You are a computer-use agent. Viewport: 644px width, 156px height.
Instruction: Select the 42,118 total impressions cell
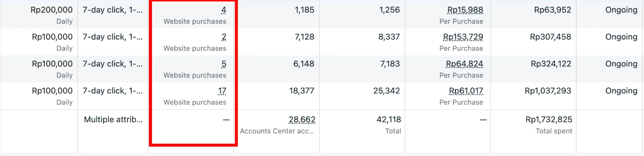pos(389,119)
